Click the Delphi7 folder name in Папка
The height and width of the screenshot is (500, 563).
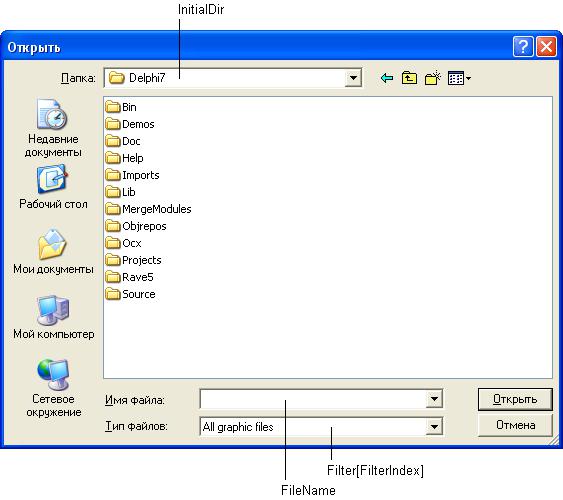click(x=147, y=78)
